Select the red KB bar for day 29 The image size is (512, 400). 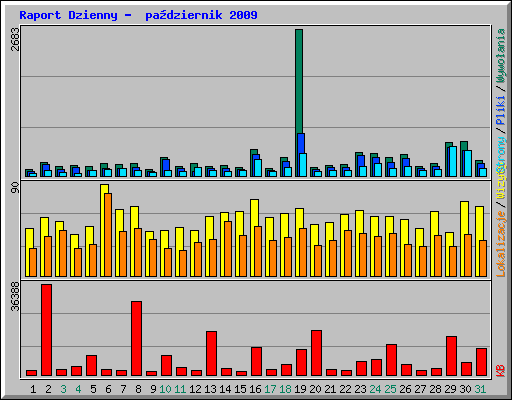tap(451, 356)
